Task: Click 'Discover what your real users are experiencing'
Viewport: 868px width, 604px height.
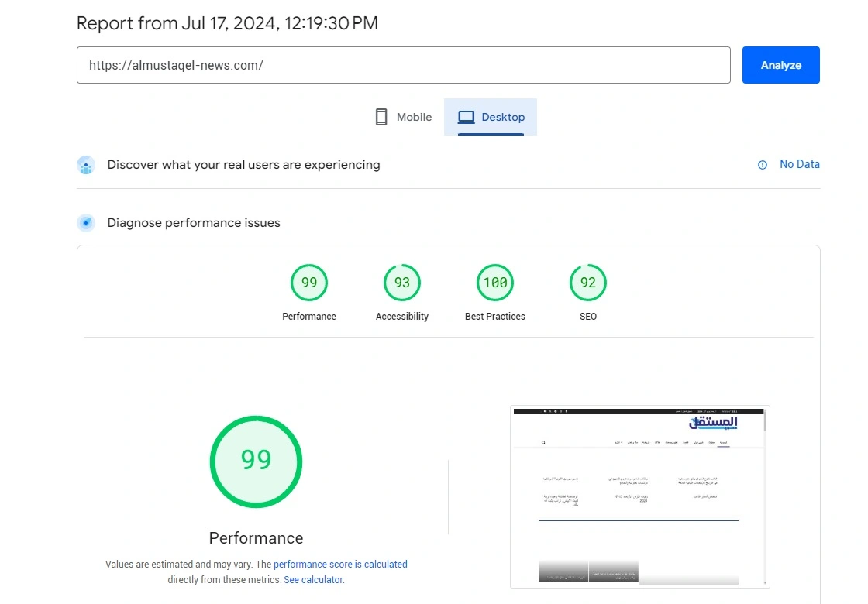Action: click(243, 165)
